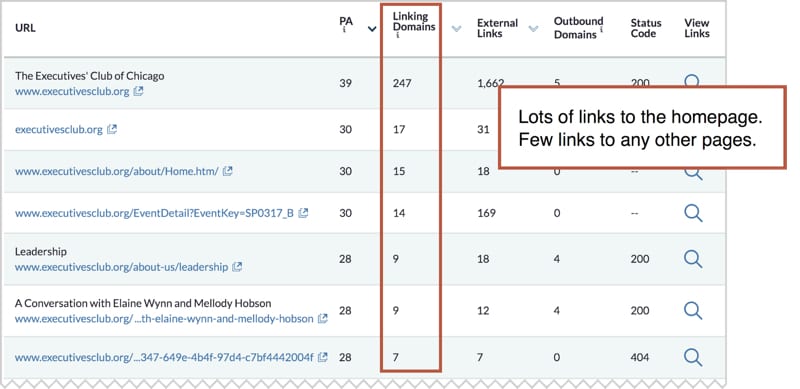The image size is (800, 389).
Task: Open www.executivesclub.org homepage link
Action: click(72, 92)
